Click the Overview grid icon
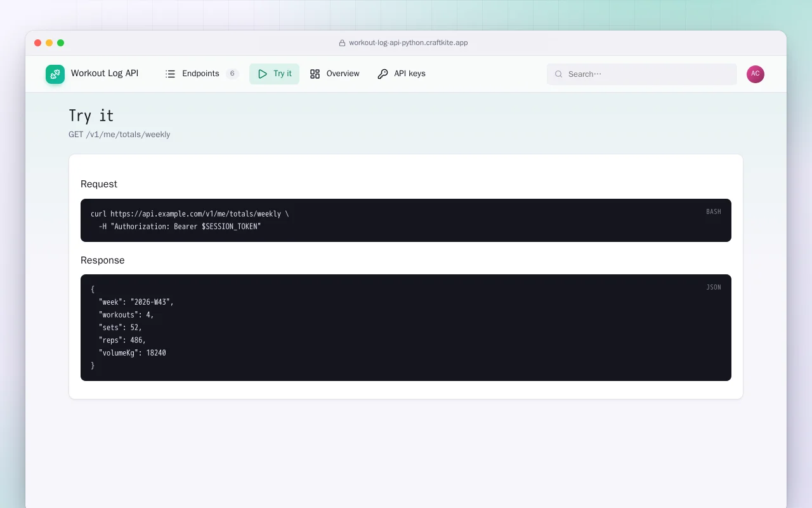Image resolution: width=812 pixels, height=508 pixels. [x=315, y=74]
